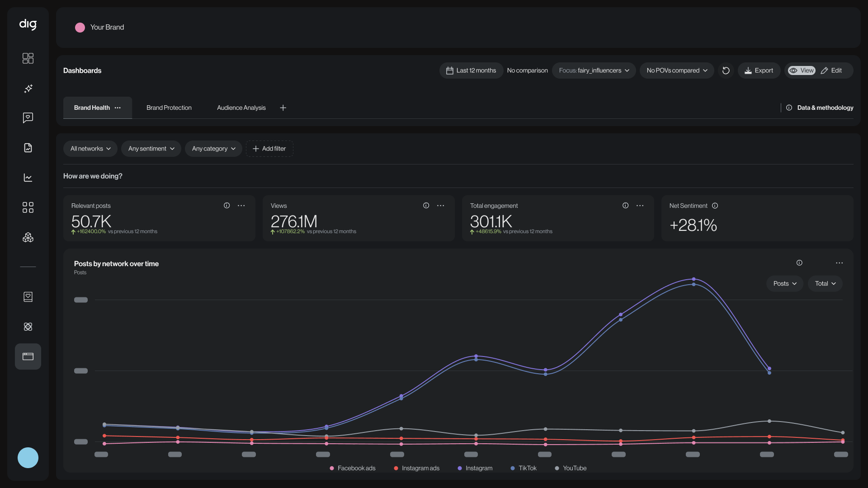Viewport: 868px width, 488px height.
Task: Open All networks filter dropdown
Action: (90, 149)
